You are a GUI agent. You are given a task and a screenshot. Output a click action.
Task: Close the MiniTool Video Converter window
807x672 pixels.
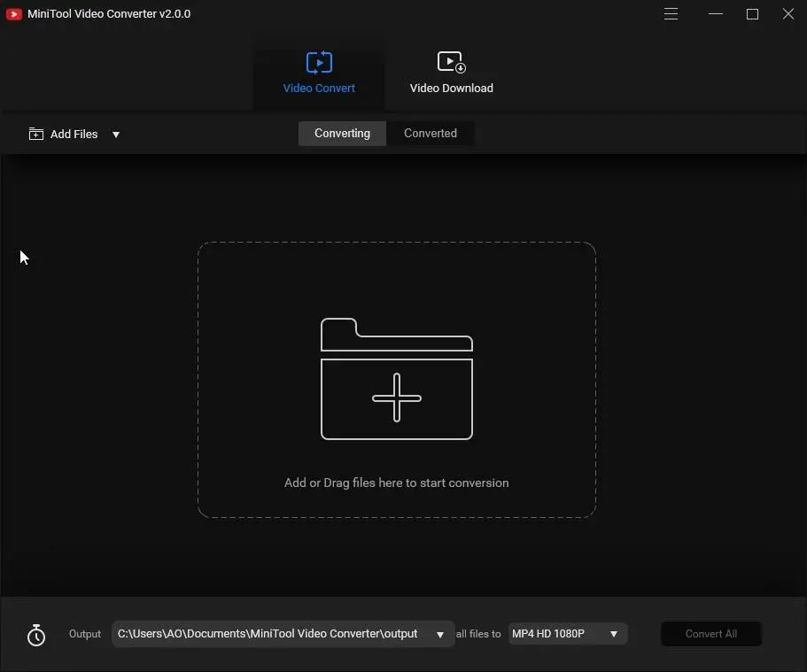tap(788, 14)
